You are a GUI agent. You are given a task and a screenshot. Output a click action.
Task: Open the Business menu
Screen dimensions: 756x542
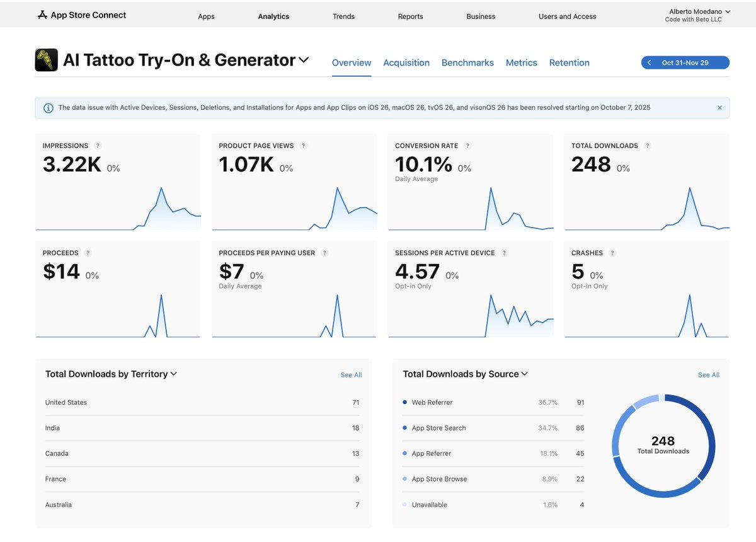481,16
